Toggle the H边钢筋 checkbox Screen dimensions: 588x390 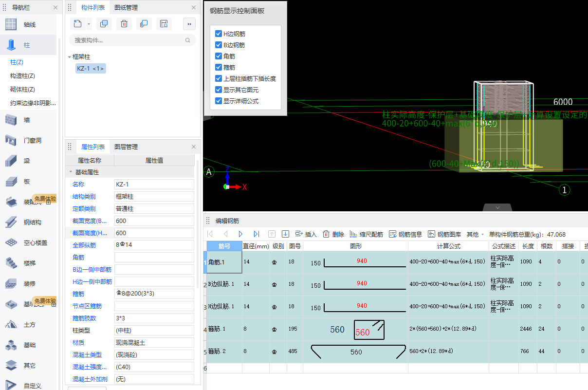[219, 34]
